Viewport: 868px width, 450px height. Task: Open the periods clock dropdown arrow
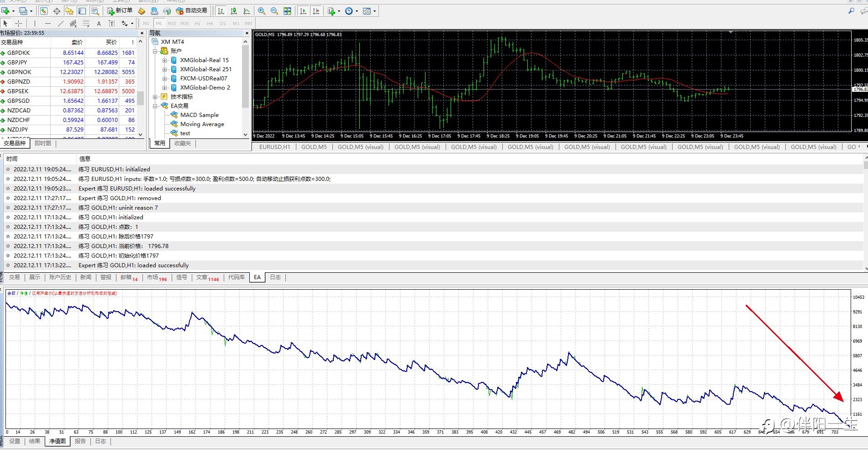(x=357, y=11)
